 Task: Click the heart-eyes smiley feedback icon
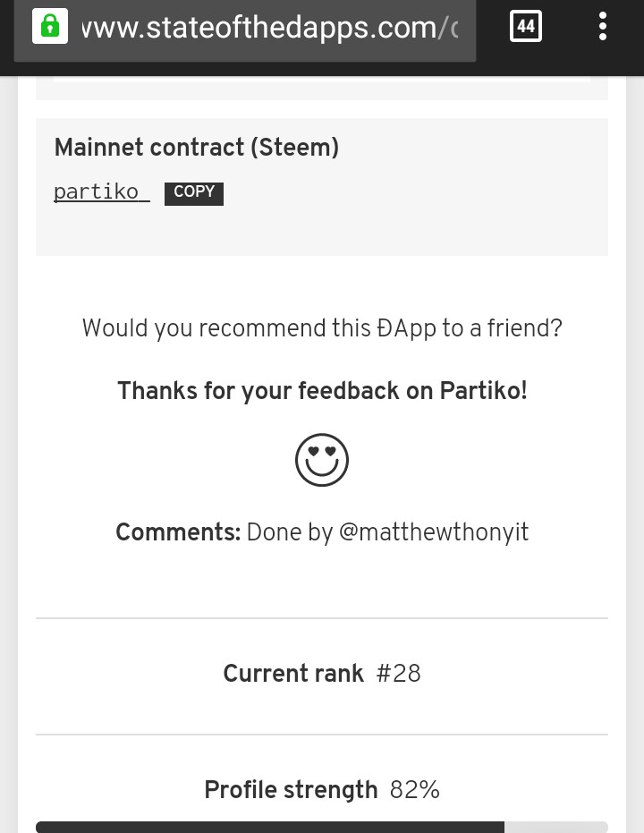point(322,460)
